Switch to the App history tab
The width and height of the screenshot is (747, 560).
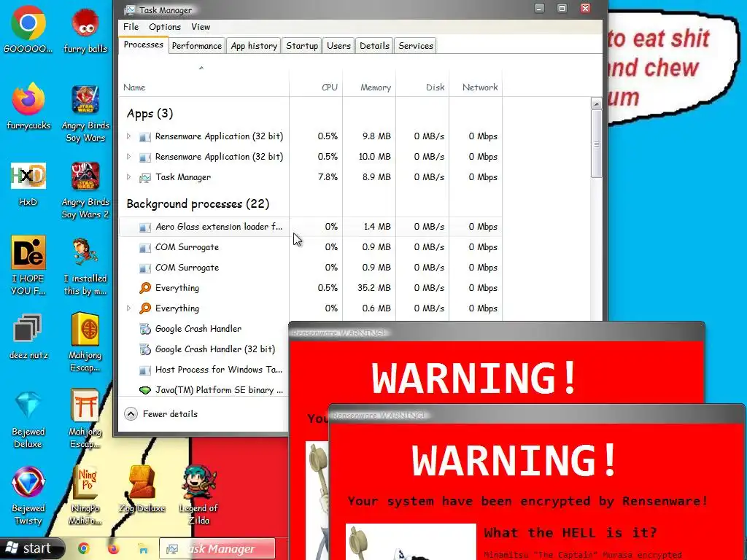[254, 46]
